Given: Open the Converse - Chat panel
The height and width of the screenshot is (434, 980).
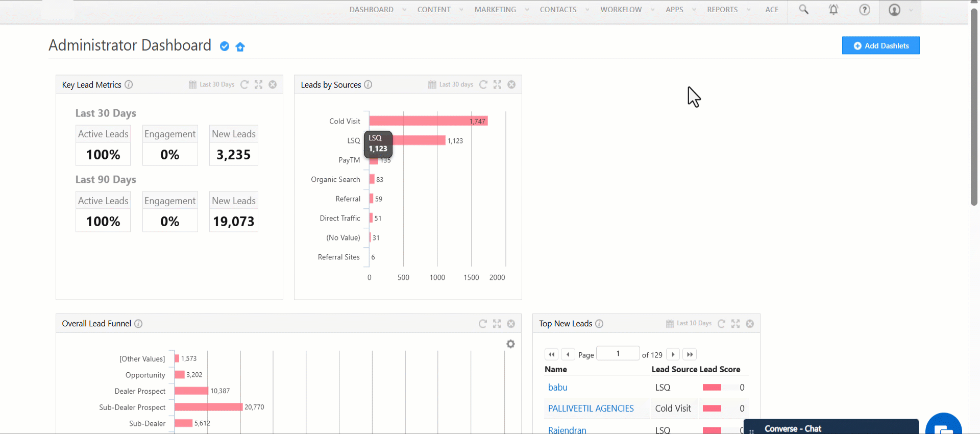Looking at the screenshot, I should (831, 428).
